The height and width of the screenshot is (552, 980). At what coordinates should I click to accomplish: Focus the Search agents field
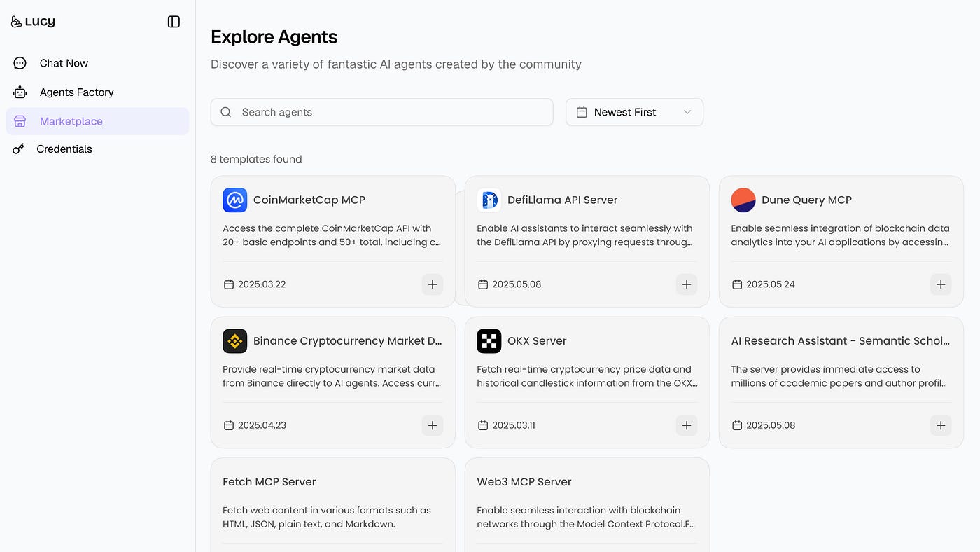tap(382, 112)
